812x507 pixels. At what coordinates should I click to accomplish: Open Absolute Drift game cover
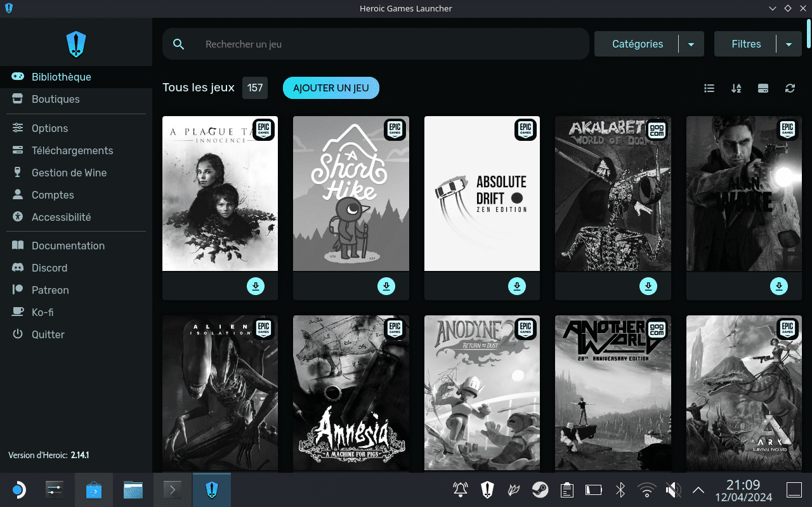click(482, 194)
